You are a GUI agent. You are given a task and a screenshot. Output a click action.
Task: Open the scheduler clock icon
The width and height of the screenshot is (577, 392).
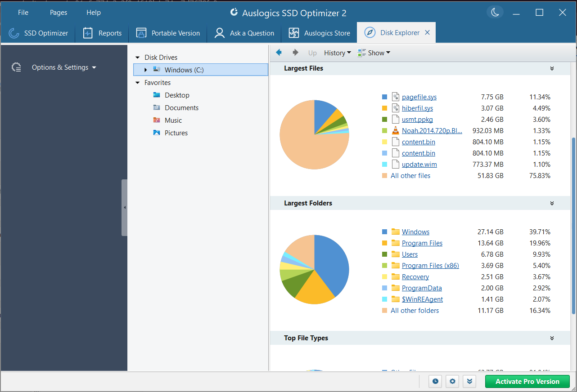[435, 381]
